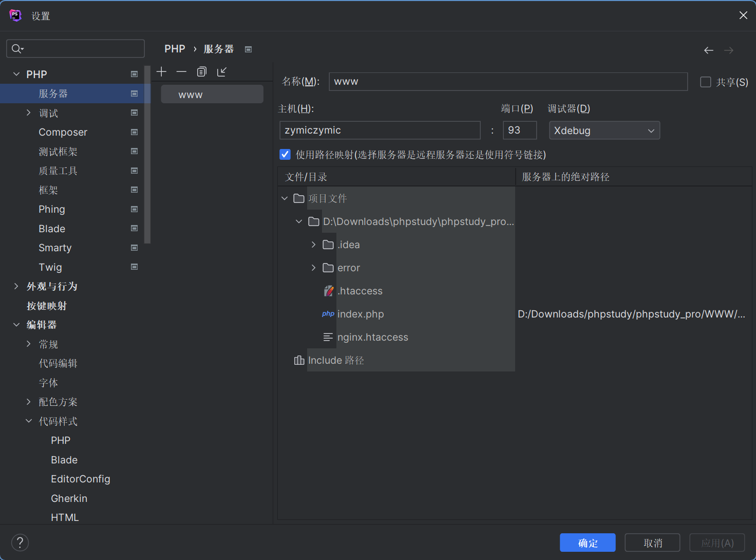Click the .htaccess file icon
Viewport: 756px width, 560px height.
pos(329,291)
